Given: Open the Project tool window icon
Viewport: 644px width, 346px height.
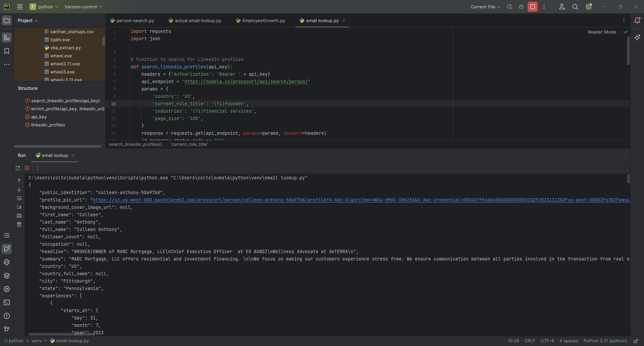Looking at the screenshot, I should pos(7,20).
